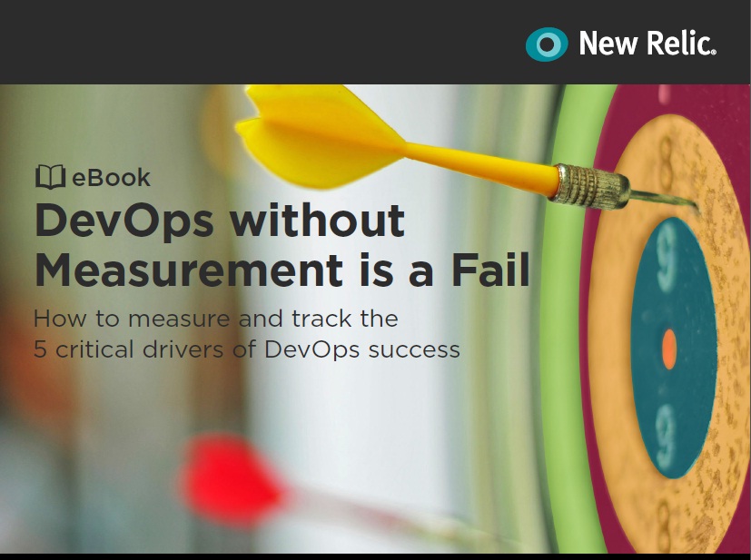Click the How to measure and track subtitle
This screenshot has width=751, height=560.
point(215,319)
